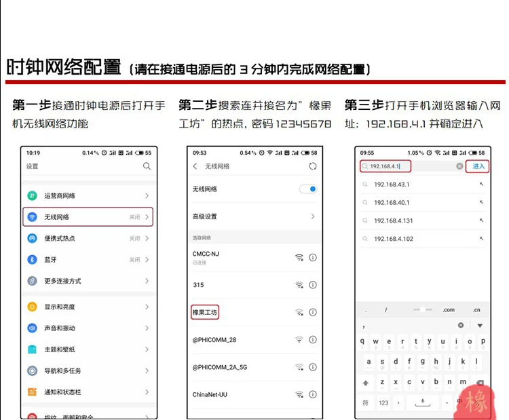Tap the keyboard shift key

coord(366,383)
